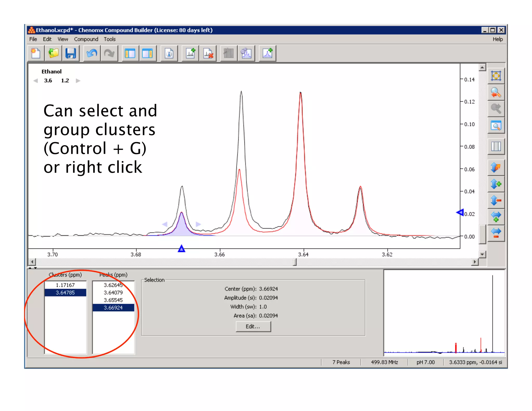Undo the last action
Image resolution: width=532 pixels, height=411 pixels.
pyautogui.click(x=92, y=54)
